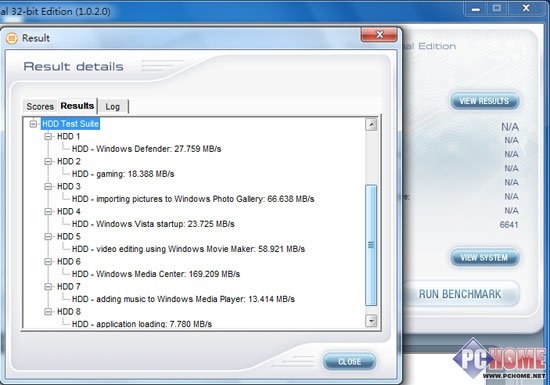Collapse the HDD 1 tree node

click(48, 136)
